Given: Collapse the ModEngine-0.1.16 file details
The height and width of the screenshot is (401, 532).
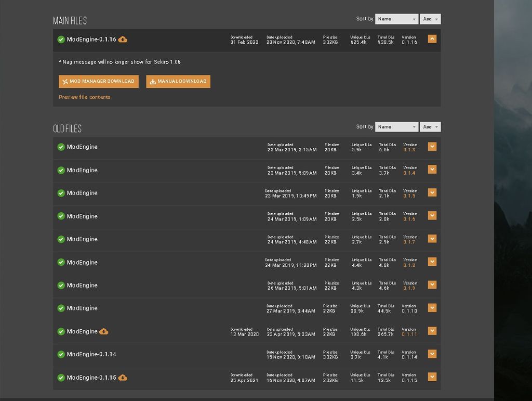Looking at the screenshot, I should (x=432, y=39).
